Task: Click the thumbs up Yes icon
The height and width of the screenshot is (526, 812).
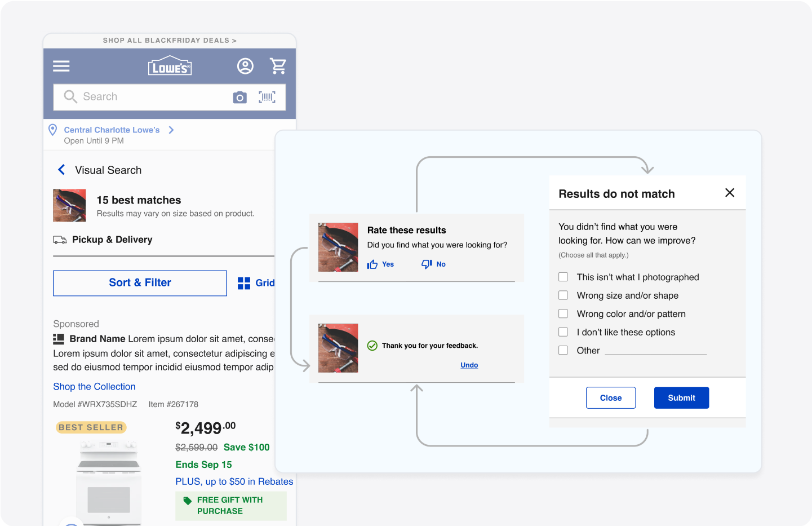Action: coord(372,264)
